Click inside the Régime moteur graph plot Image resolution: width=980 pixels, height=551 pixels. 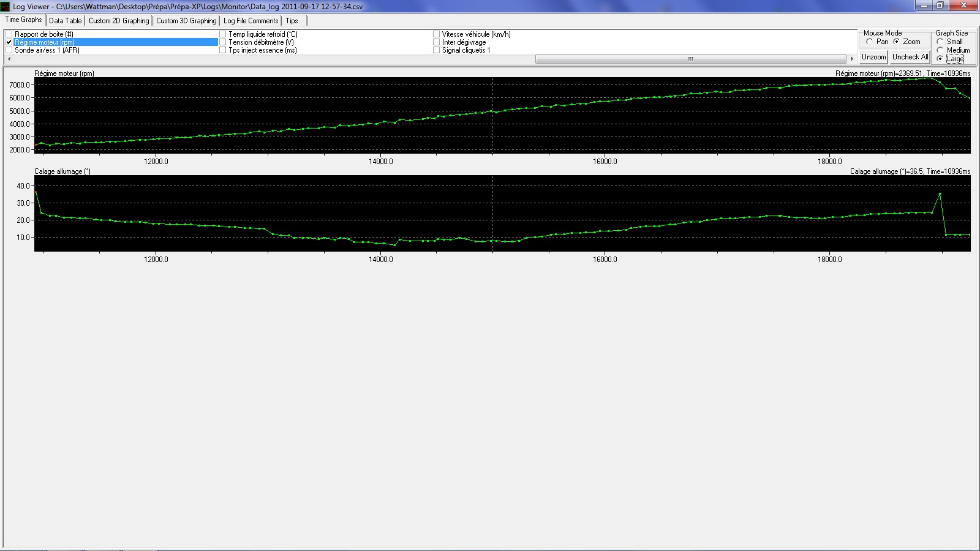pyautogui.click(x=502, y=115)
